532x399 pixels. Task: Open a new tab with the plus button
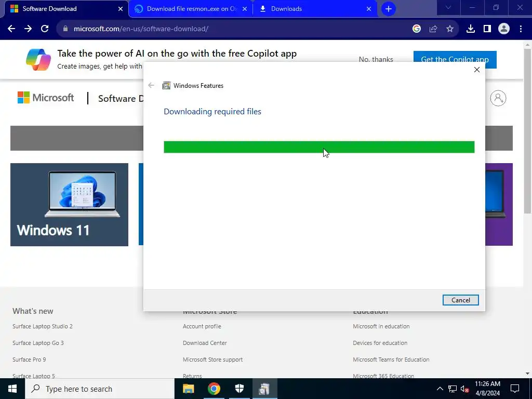coord(389,9)
